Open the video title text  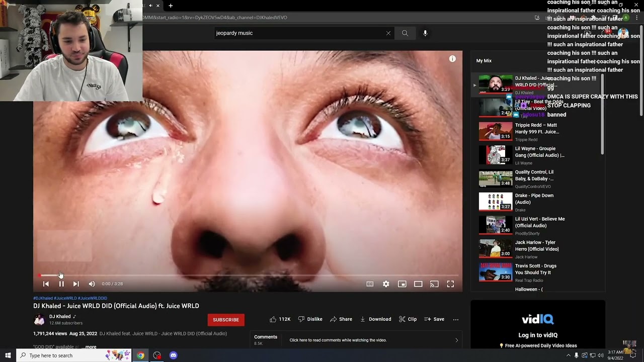click(x=116, y=306)
